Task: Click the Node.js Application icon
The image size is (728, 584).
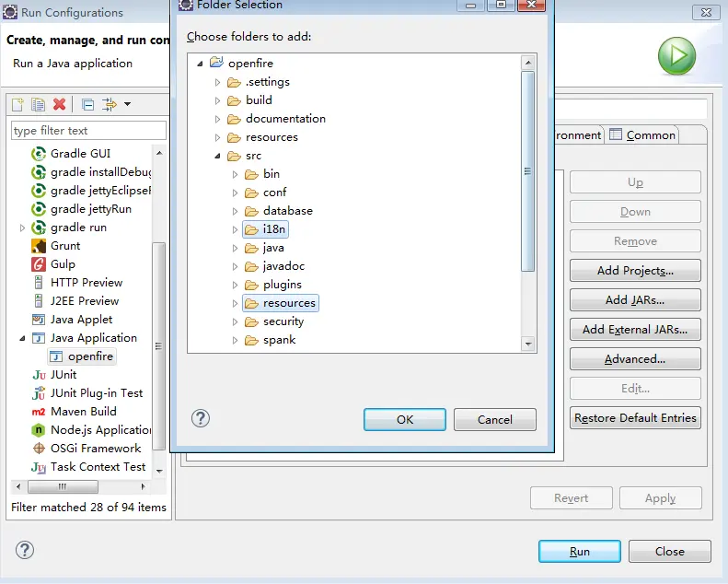Action: coord(39,430)
